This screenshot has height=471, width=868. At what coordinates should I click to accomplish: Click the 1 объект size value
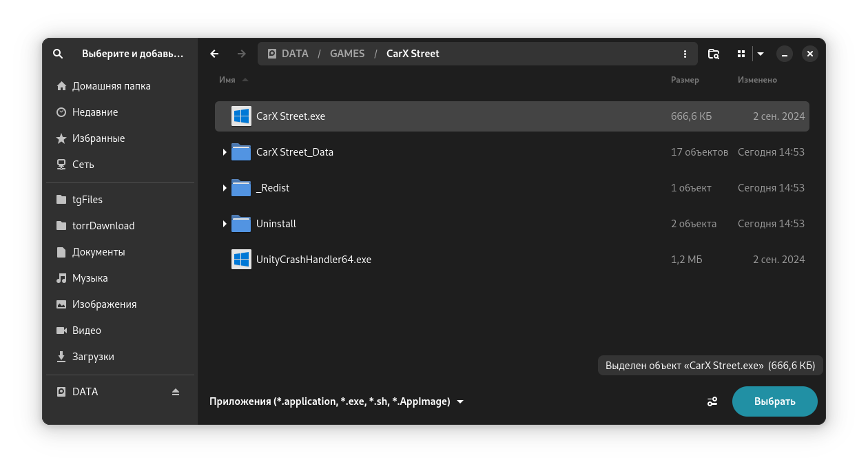691,188
